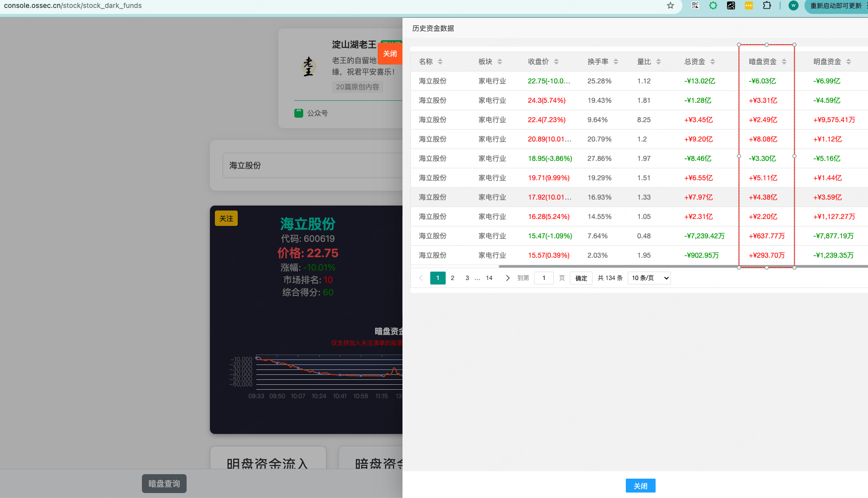This screenshot has width=868, height=498.
Task: Click the browser address bar URL
Action: point(73,5)
